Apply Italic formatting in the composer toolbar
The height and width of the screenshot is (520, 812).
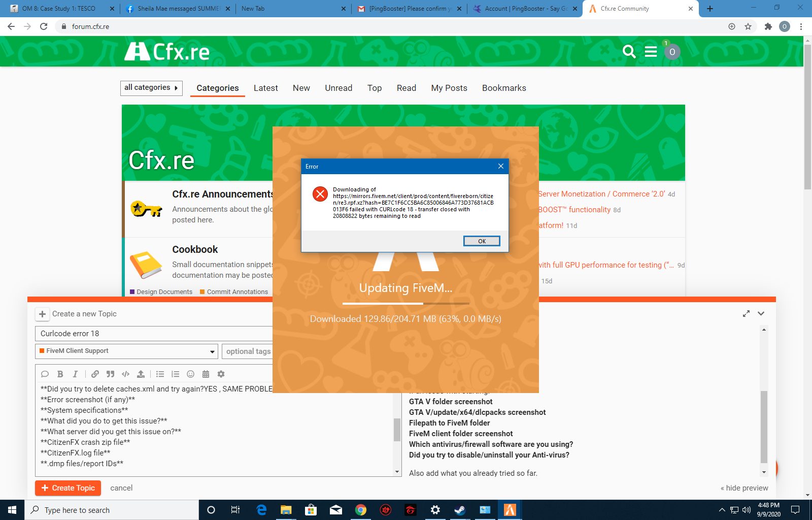[x=75, y=374]
